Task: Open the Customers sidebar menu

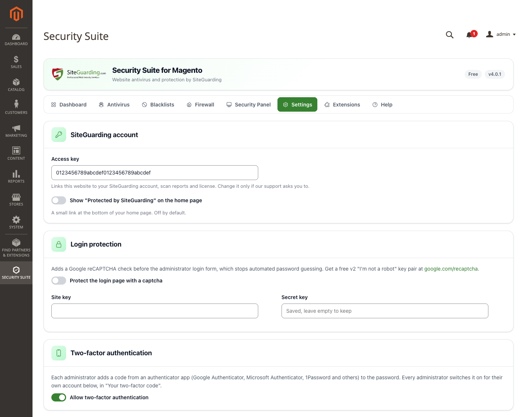Action: click(16, 108)
